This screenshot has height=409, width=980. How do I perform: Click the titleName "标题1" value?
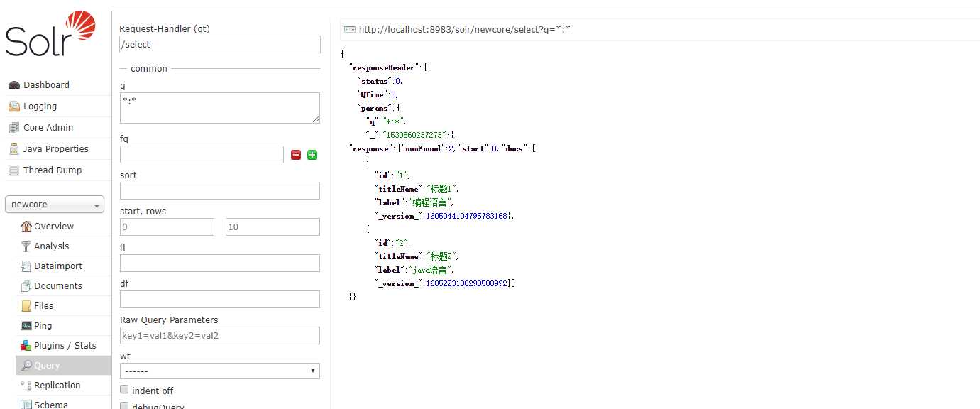[442, 189]
